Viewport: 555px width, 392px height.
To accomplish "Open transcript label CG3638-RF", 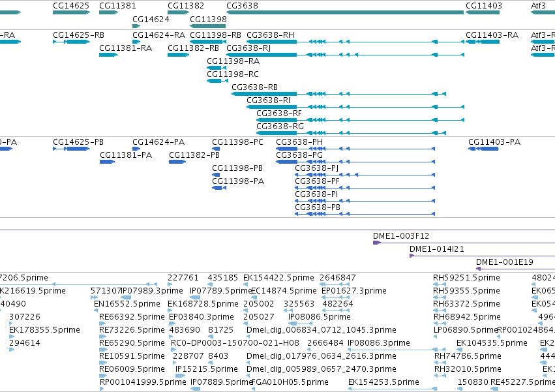I will pos(279,113).
